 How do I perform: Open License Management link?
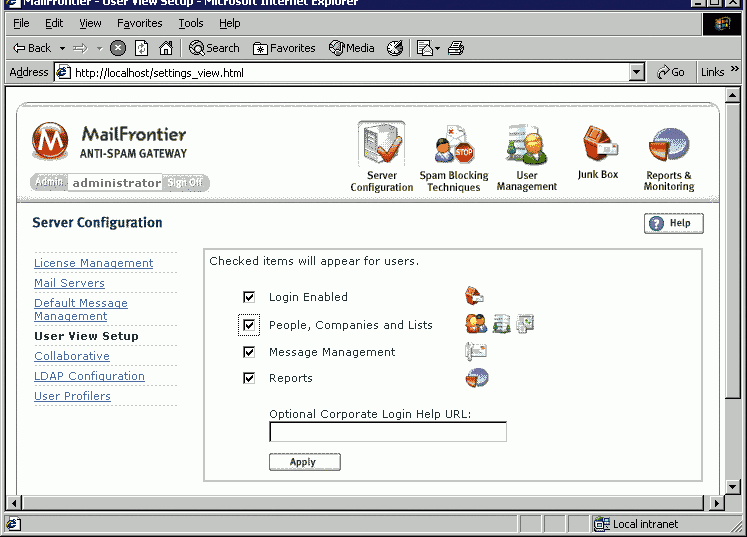pyautogui.click(x=93, y=263)
